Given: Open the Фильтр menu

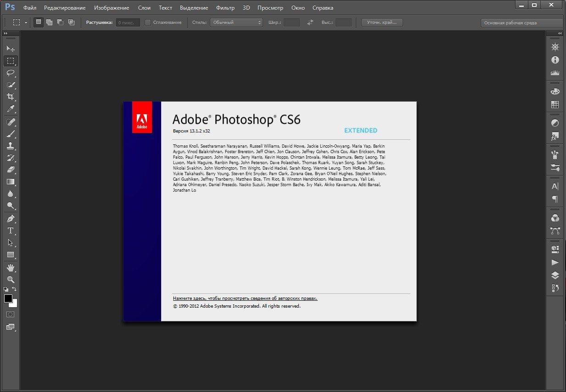Looking at the screenshot, I should (225, 8).
